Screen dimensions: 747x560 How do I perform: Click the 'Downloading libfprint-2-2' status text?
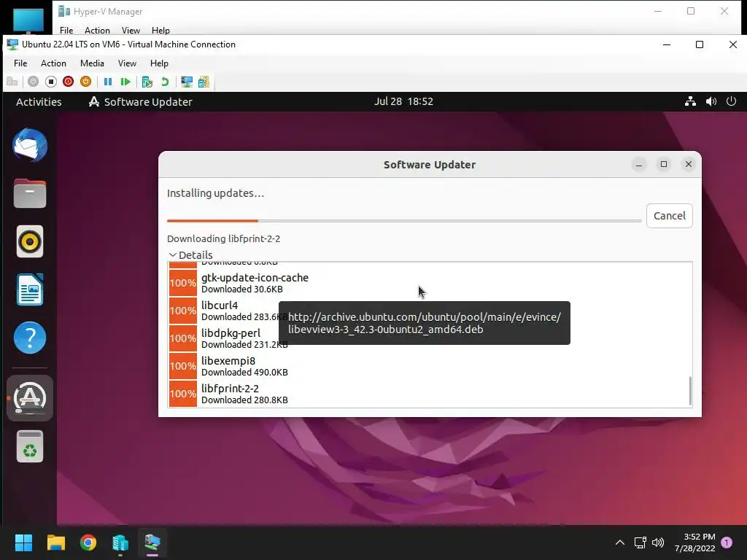click(223, 238)
